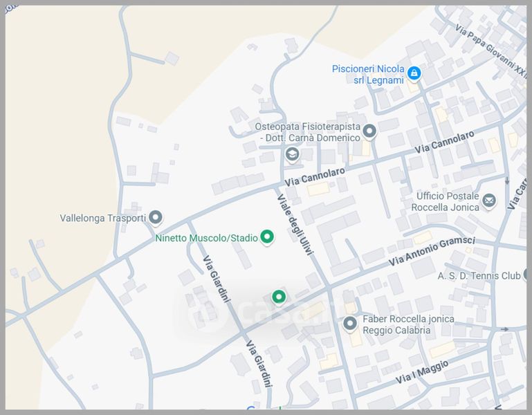
Task: Open the Ufficio Postale Roccella Jonica label
Action: [x=446, y=202]
